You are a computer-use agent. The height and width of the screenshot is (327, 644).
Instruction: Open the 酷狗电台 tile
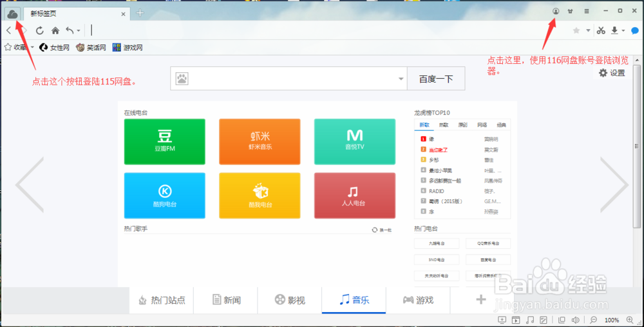165,195
